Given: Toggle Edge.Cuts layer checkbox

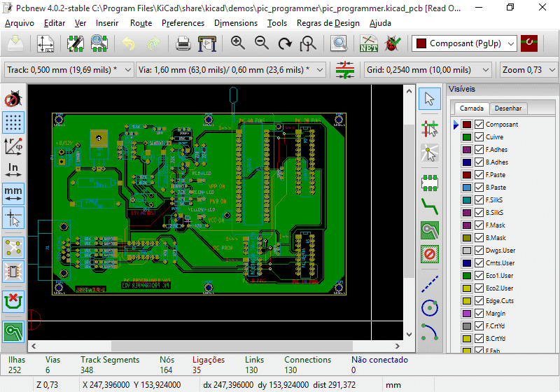Looking at the screenshot, I should 479,301.
